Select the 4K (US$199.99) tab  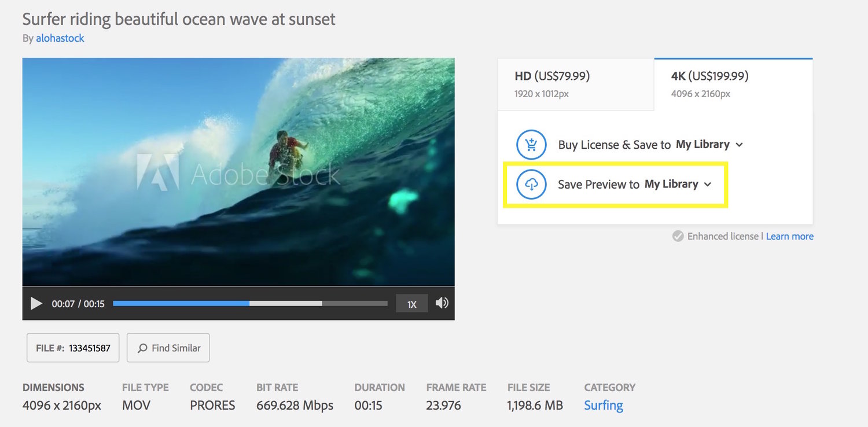tap(733, 84)
